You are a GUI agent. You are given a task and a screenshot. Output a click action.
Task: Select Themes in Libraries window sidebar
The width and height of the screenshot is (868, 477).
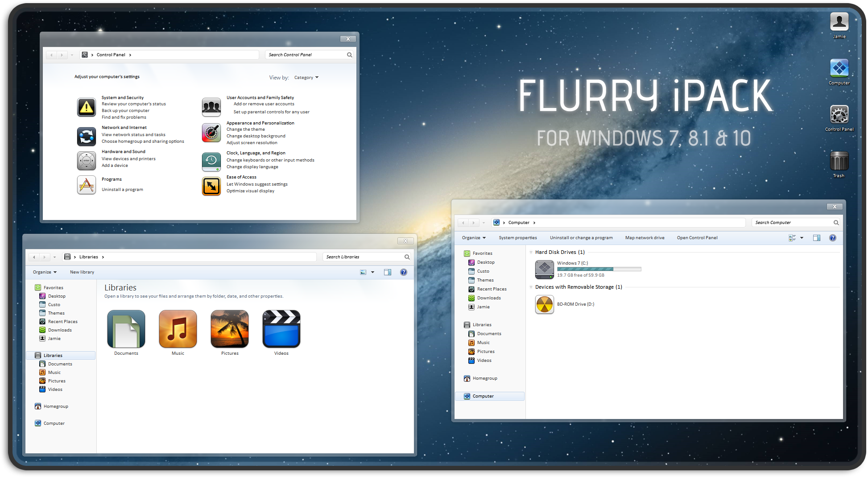click(x=56, y=313)
